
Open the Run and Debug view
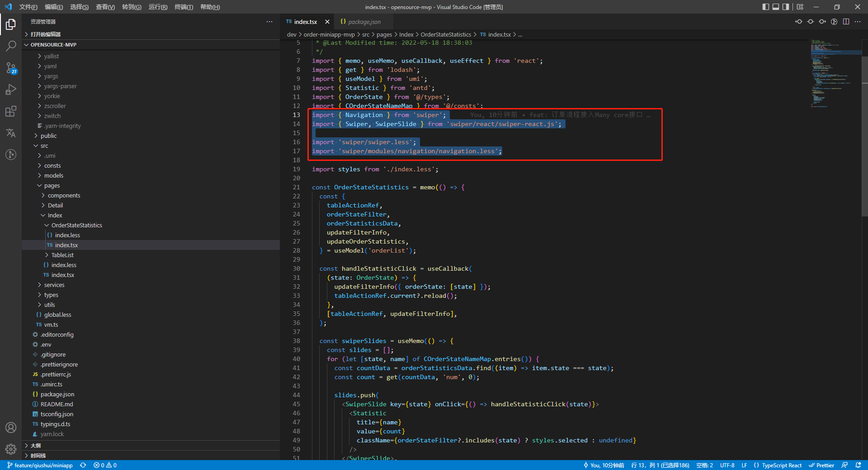(11, 89)
